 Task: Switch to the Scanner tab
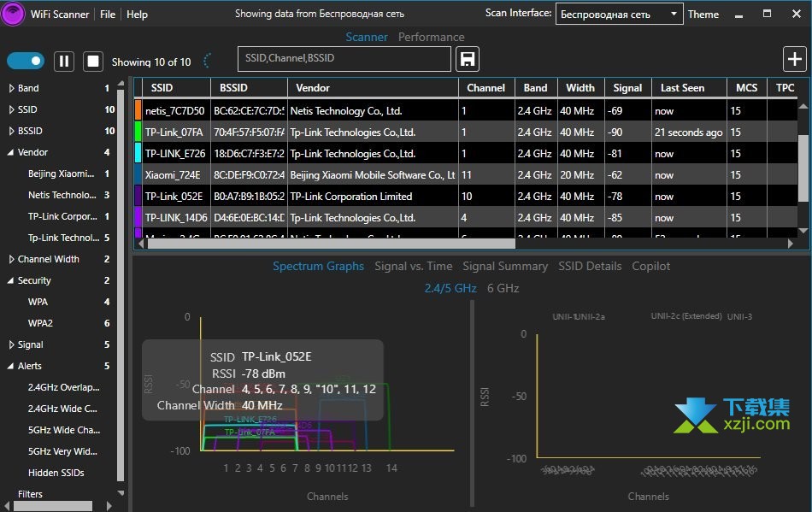click(x=367, y=38)
